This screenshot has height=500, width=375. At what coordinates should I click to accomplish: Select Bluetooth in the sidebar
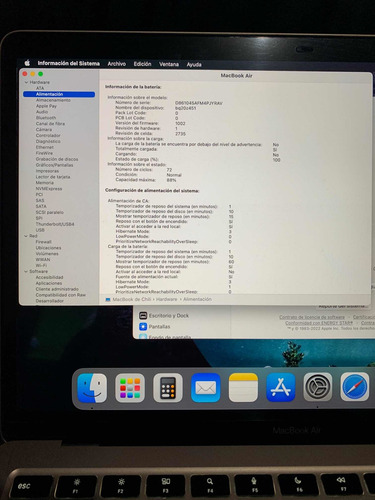pyautogui.click(x=46, y=118)
